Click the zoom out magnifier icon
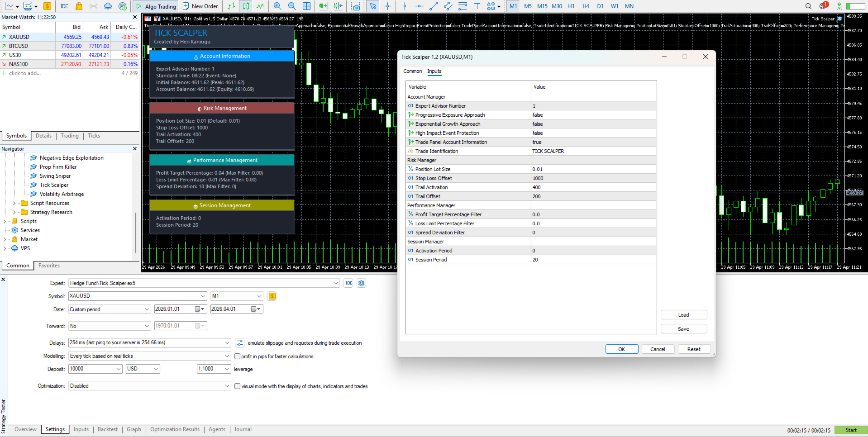The width and height of the screenshot is (868, 437). tap(292, 6)
